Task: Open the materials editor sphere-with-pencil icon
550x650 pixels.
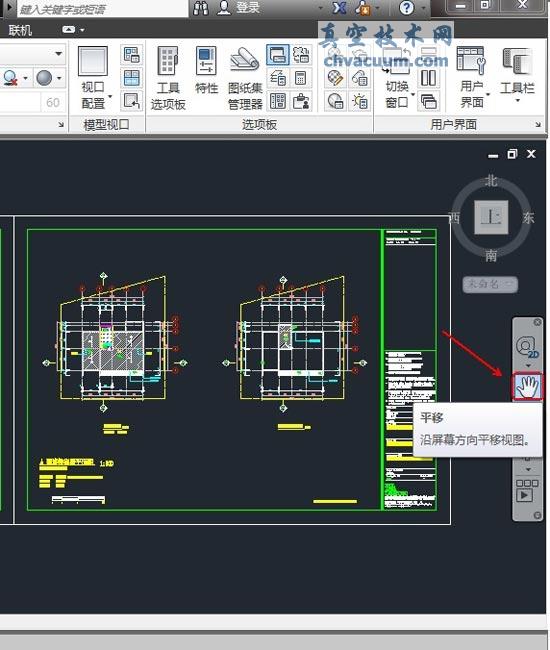Action: click(x=335, y=78)
